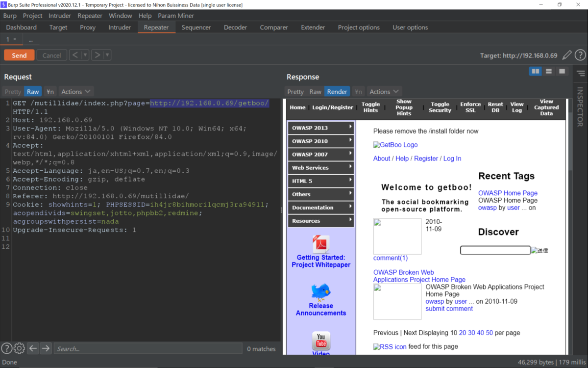The image size is (588, 368).
Task: Toggle response non-printable characters ¥n
Action: coord(358,91)
